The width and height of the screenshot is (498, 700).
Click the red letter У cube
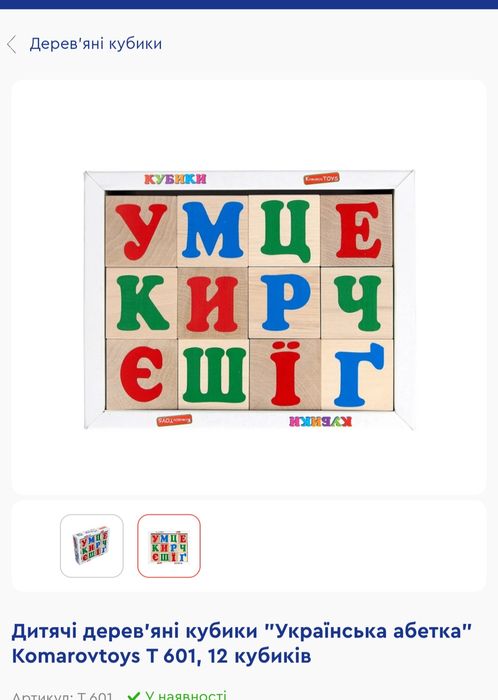click(141, 231)
